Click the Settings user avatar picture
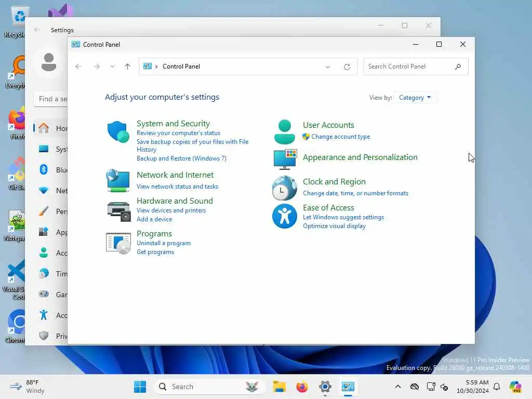Viewport: 532px width, 399px height. coord(48,62)
